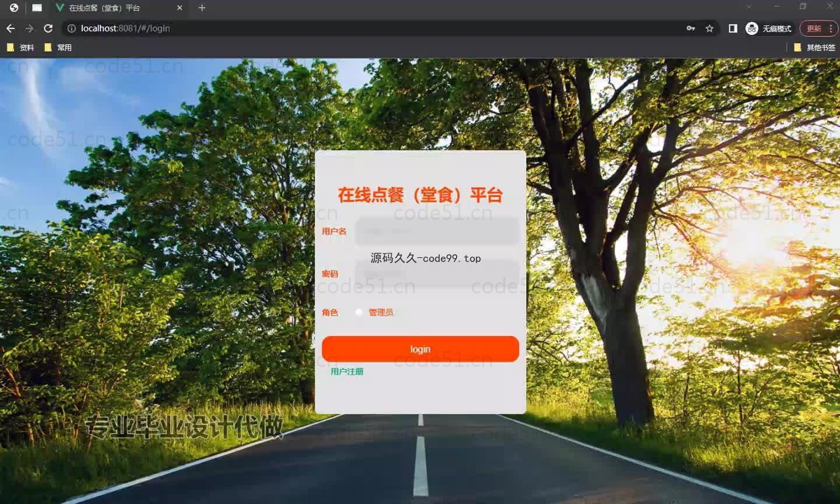The image size is (840, 504).
Task: Open the tab search dropdown chevron
Action: (749, 6)
